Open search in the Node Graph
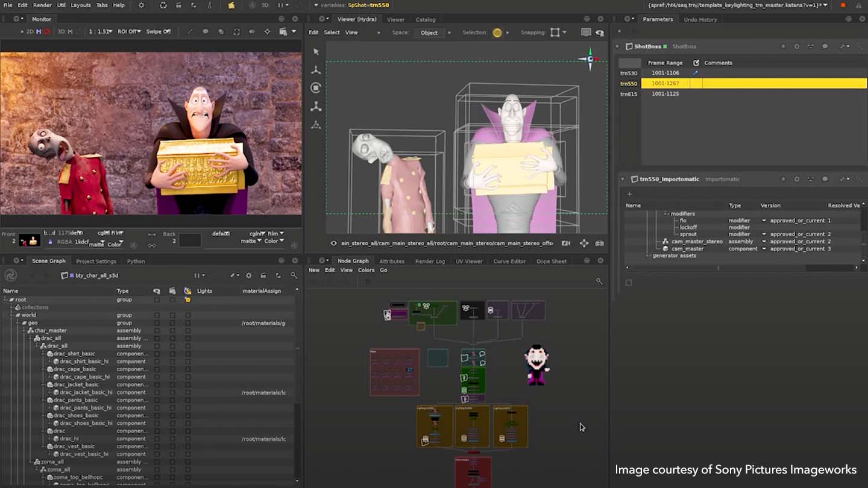Image resolution: width=868 pixels, height=488 pixels. pos(599,281)
